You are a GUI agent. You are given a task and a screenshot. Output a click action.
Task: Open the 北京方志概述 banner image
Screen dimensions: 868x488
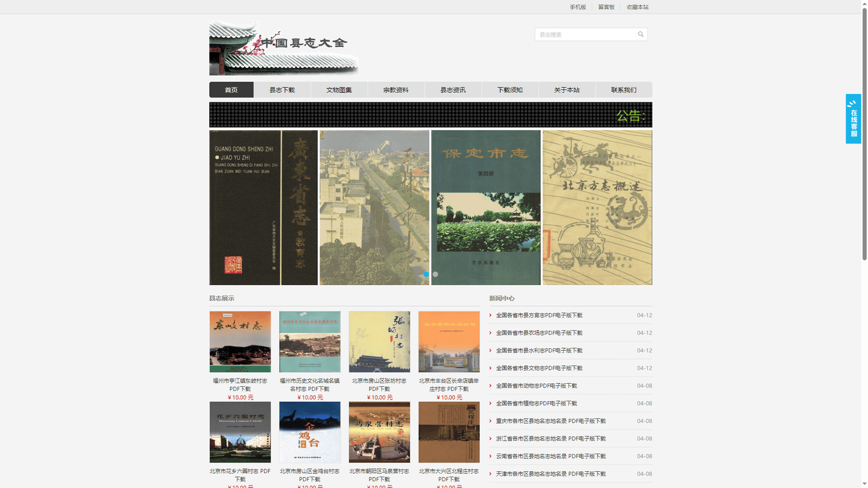coord(597,207)
